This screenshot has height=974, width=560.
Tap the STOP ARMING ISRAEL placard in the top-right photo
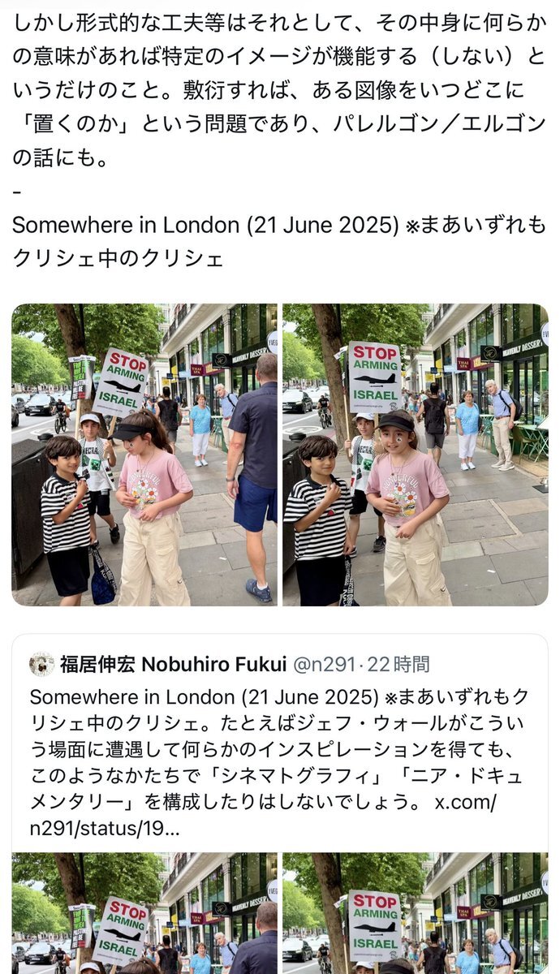(375, 377)
